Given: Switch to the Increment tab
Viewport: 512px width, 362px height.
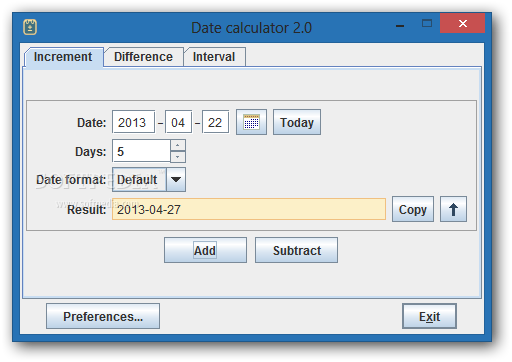Looking at the screenshot, I should [63, 57].
